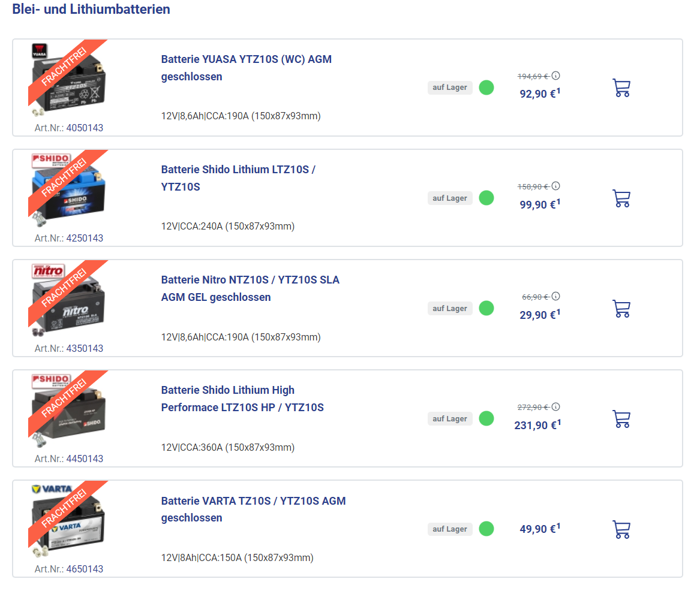This screenshot has height=591, width=700.
Task: Add Nitro NTZ10S battery to cart
Action: (621, 309)
